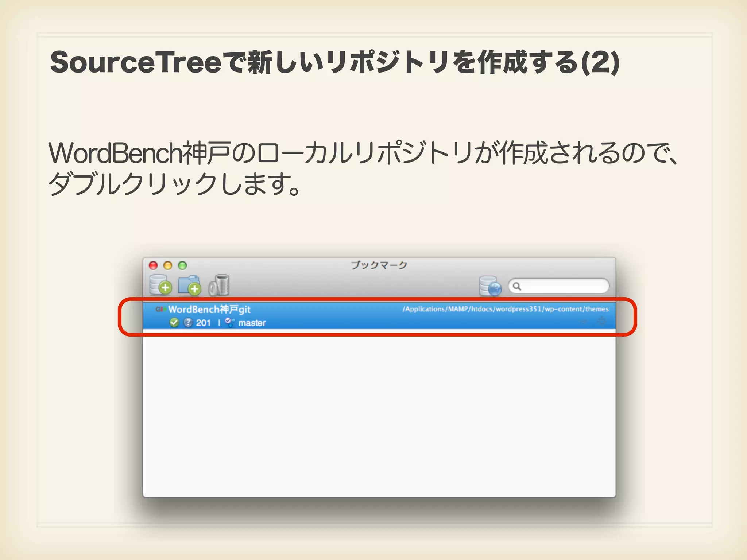Click the add repository database icon
The image size is (747, 560).
pyautogui.click(x=160, y=285)
